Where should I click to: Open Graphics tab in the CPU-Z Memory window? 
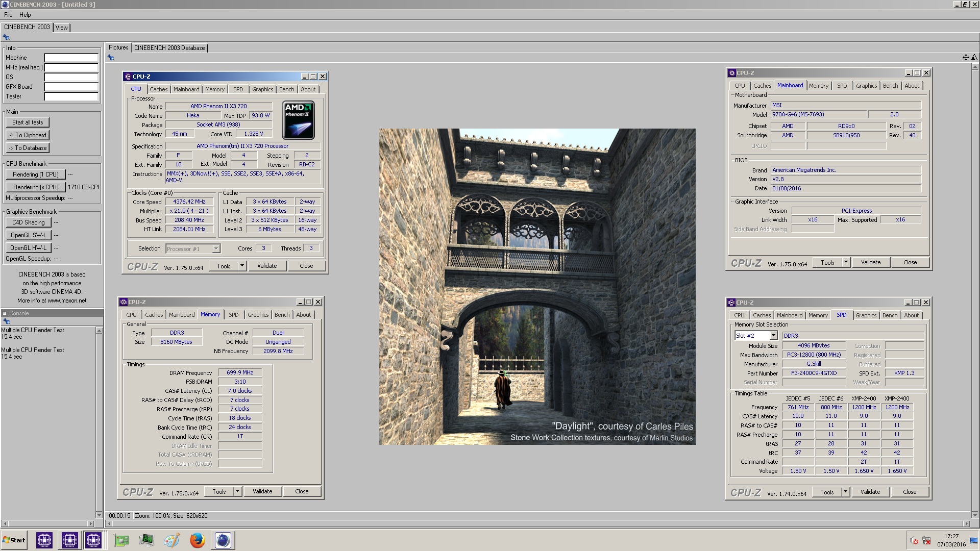[258, 315]
